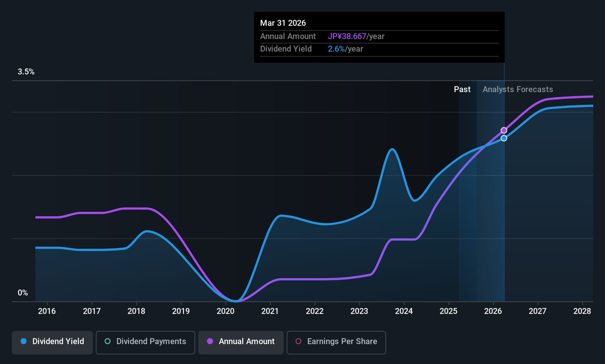The height and width of the screenshot is (364, 605).
Task: Click the 2020 x-axis year label
Action: tap(225, 311)
